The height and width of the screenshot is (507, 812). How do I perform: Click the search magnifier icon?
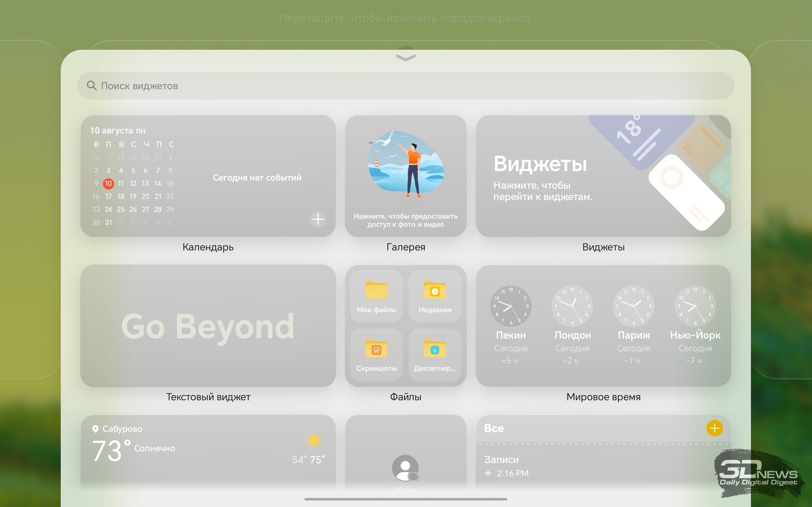tap(92, 85)
